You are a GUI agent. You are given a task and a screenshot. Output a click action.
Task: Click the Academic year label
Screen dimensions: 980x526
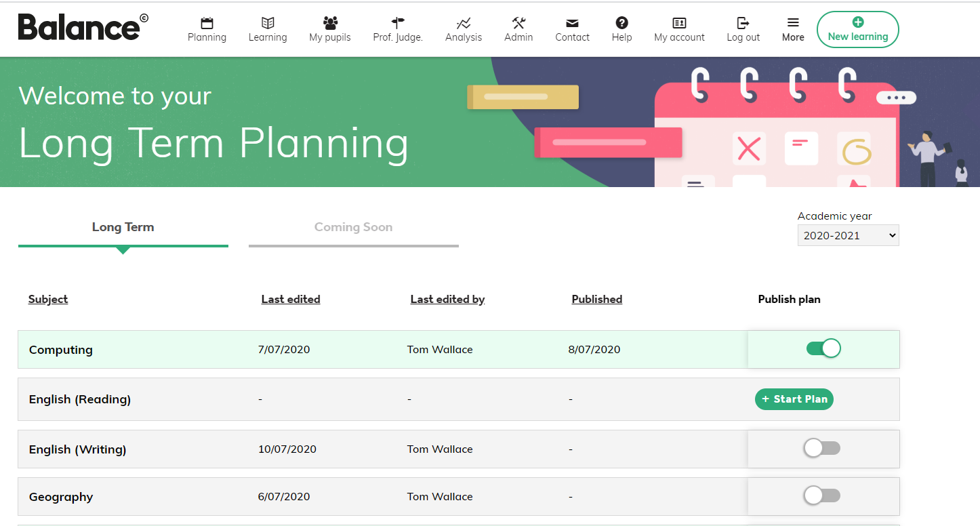click(x=835, y=216)
